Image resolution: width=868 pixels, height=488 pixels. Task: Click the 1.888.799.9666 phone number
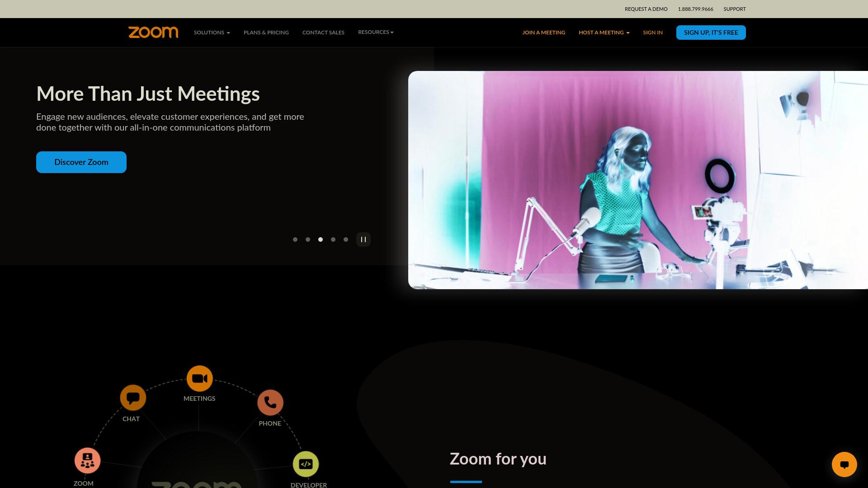(x=695, y=9)
